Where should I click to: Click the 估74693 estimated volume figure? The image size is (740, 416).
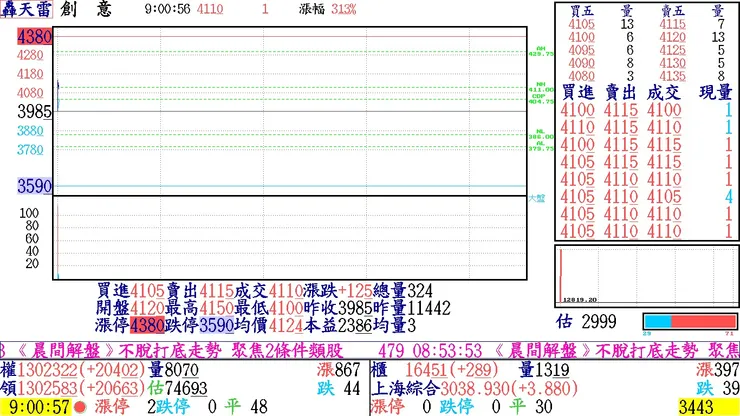point(177,388)
